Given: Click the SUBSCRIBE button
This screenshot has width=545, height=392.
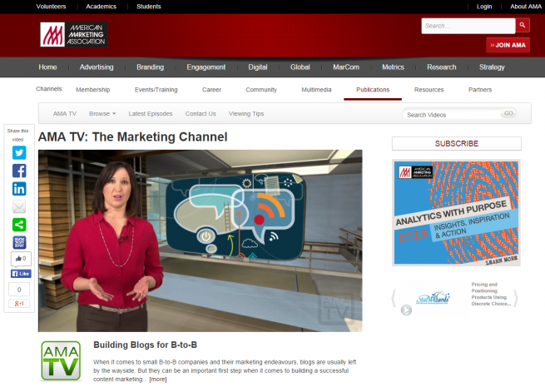Looking at the screenshot, I should [457, 143].
